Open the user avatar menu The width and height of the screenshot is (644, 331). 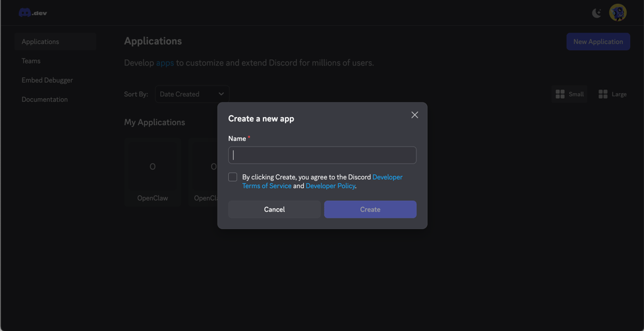click(x=618, y=13)
